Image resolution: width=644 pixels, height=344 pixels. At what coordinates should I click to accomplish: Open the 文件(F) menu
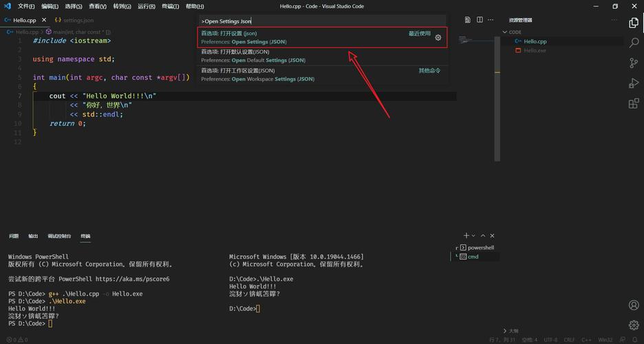click(x=26, y=6)
